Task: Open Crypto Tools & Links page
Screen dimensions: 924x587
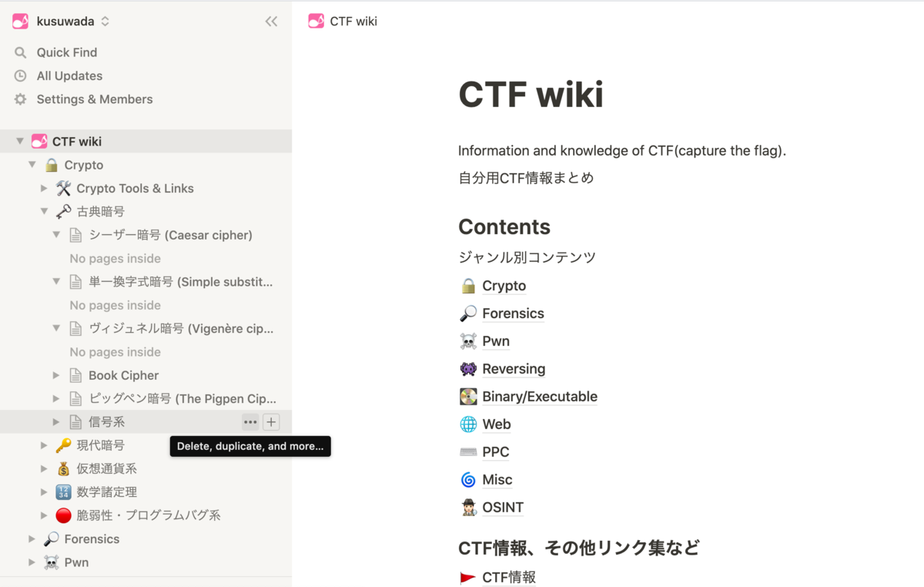Action: coord(135,188)
